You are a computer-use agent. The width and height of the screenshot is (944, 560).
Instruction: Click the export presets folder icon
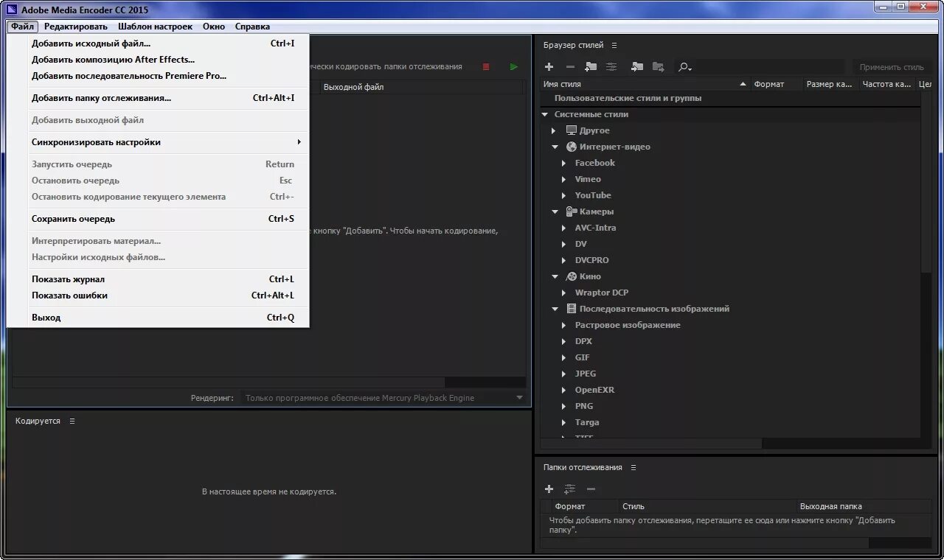658,67
